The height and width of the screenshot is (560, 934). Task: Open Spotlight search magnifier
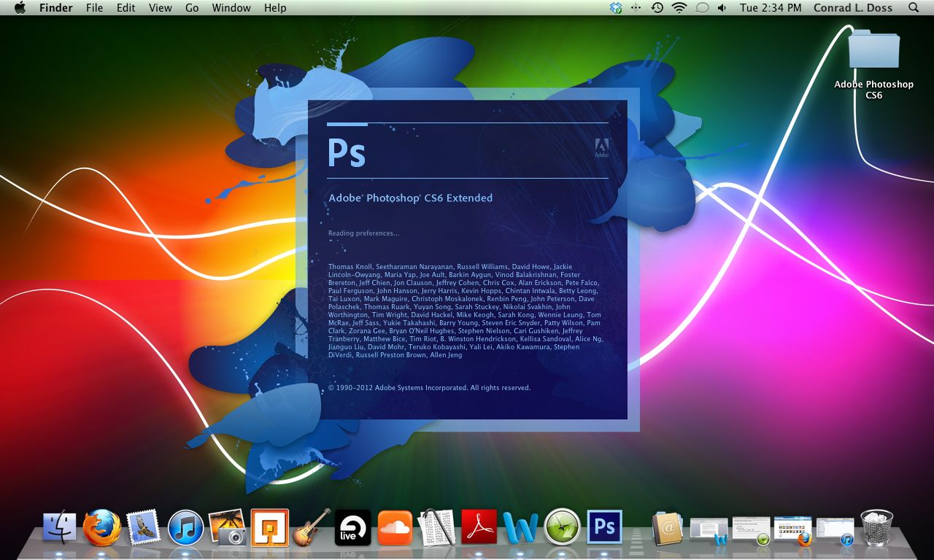click(914, 8)
